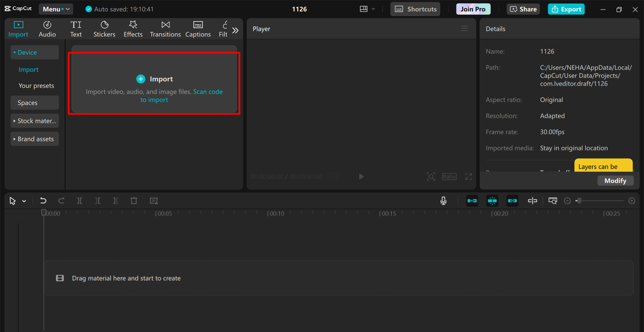The width and height of the screenshot is (644, 332).
Task: Open the Stickers panel
Action: pos(104,29)
